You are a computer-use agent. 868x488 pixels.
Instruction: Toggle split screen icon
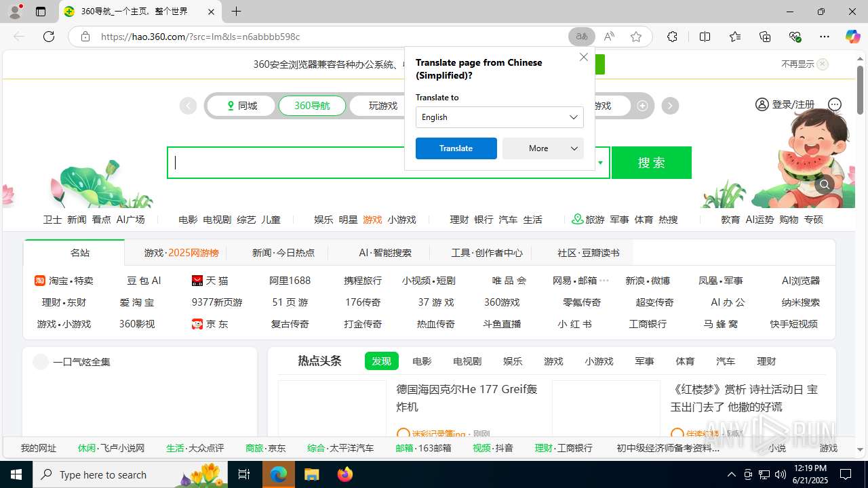(x=705, y=37)
